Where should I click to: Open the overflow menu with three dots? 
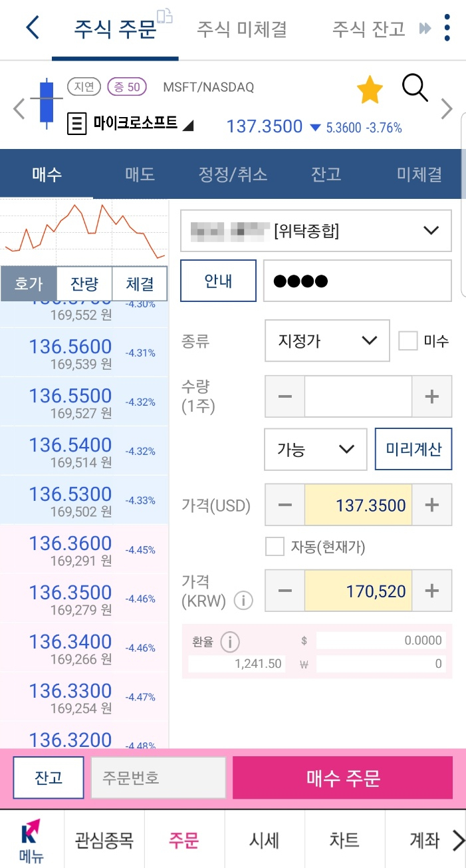[x=446, y=27]
